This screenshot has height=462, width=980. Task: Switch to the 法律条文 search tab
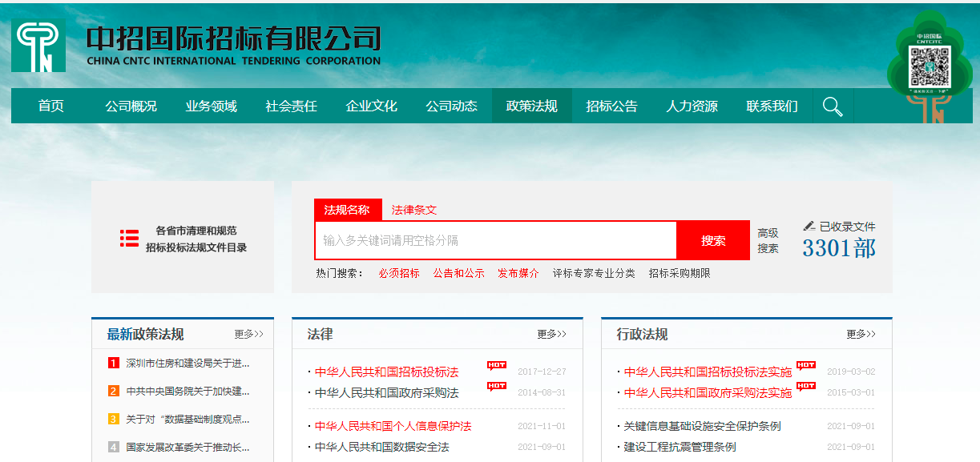pos(414,210)
